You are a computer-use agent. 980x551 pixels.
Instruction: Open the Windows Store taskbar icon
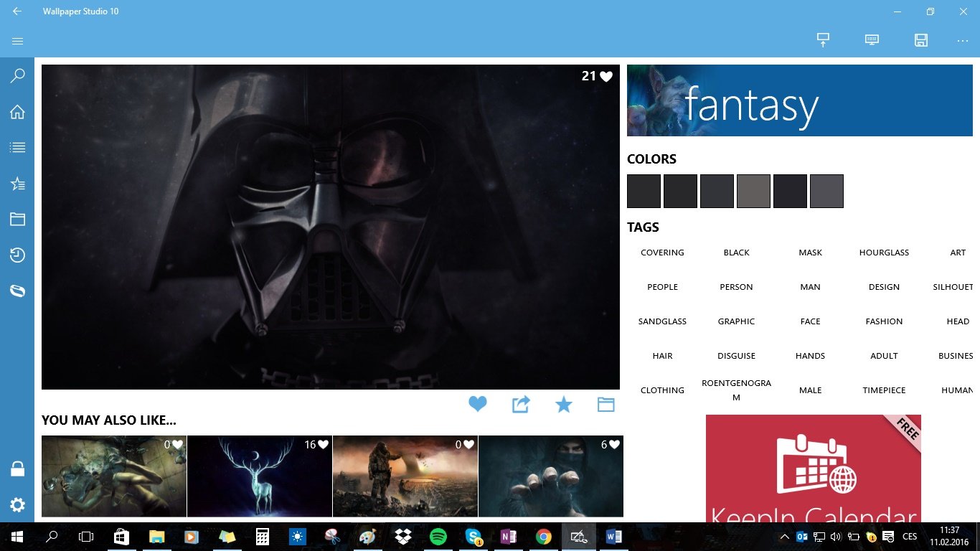(x=121, y=537)
